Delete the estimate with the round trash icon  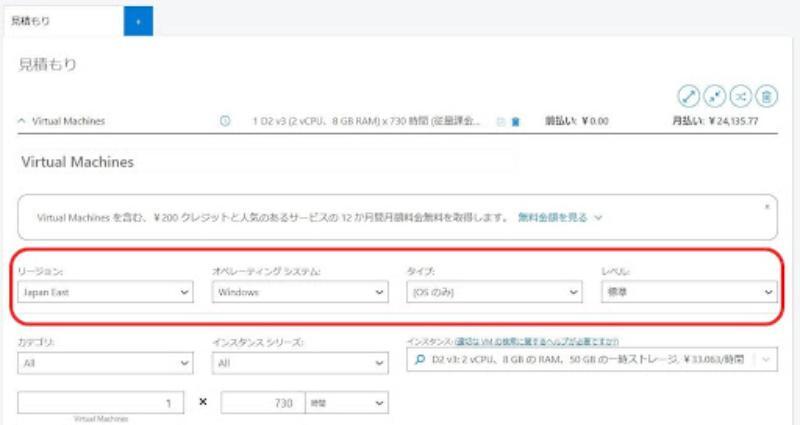point(766,96)
